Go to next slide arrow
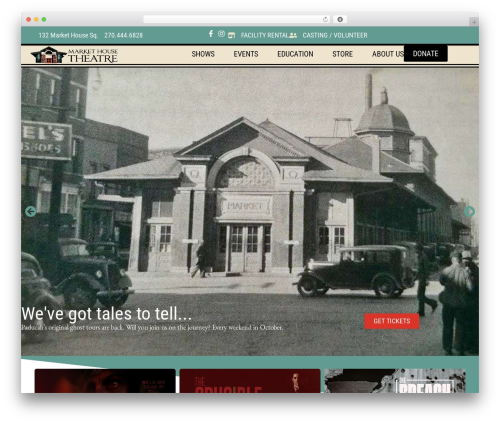 pos(469,211)
